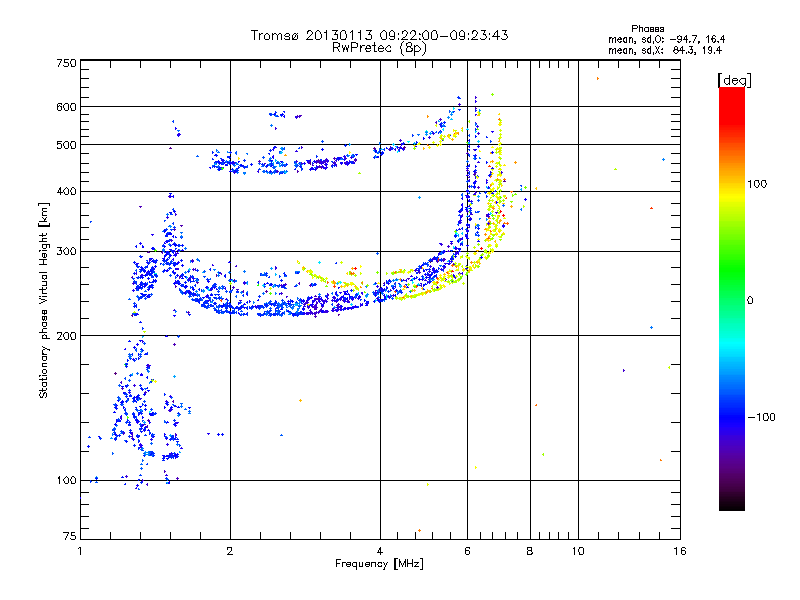Viewport: 800px width, 600px height.
Task: Click the colorbar tick label '0'
Action: (x=750, y=301)
